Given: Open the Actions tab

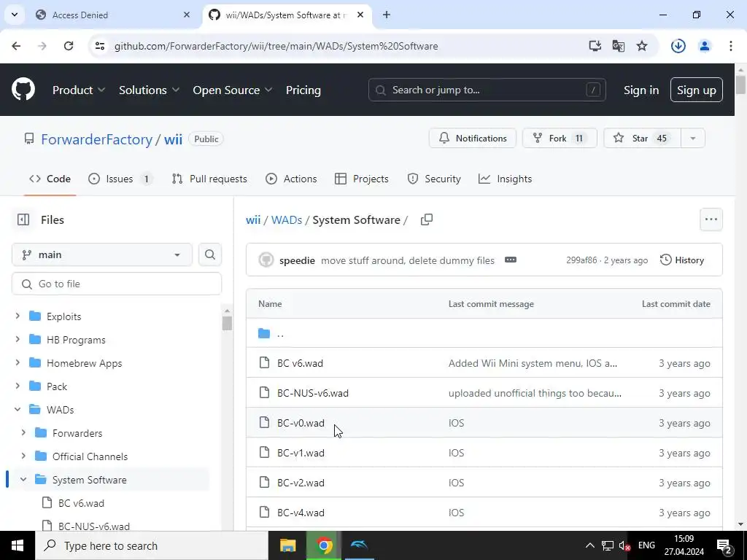Looking at the screenshot, I should (x=291, y=179).
